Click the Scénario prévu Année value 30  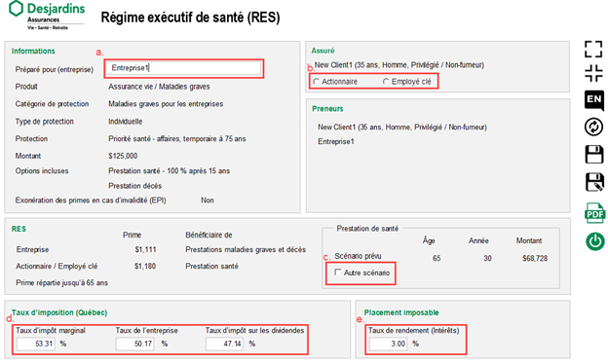point(487,258)
